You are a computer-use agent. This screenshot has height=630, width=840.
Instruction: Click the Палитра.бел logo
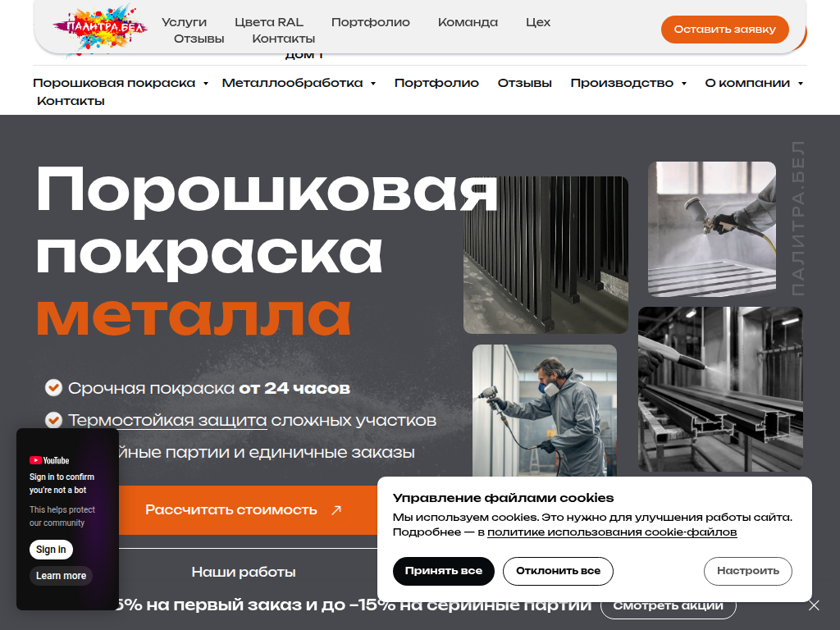[99, 29]
